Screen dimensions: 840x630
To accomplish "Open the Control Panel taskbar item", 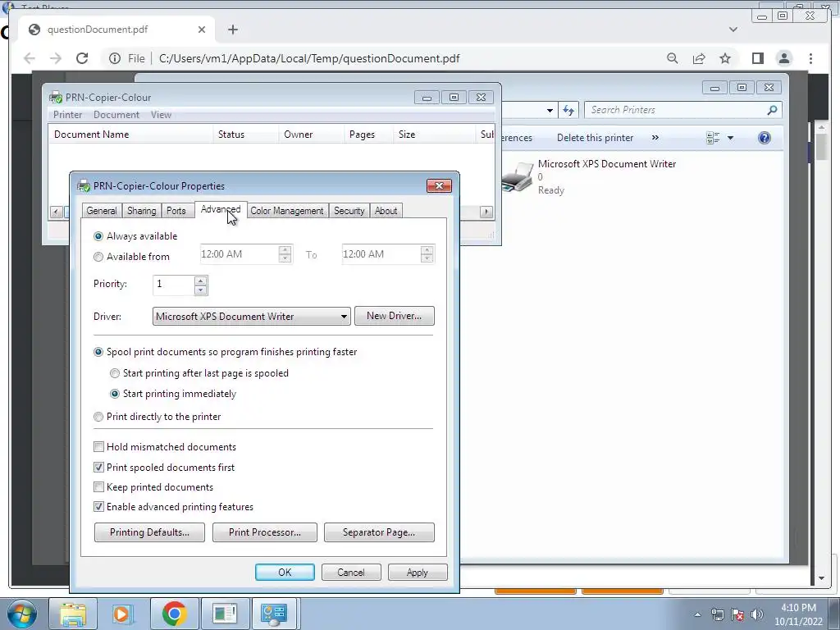I will [274, 614].
